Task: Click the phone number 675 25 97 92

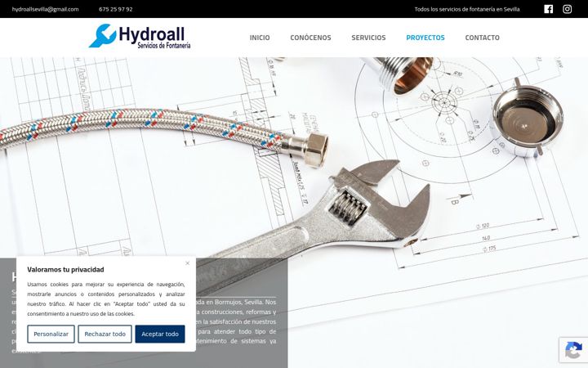Action: pyautogui.click(x=115, y=9)
